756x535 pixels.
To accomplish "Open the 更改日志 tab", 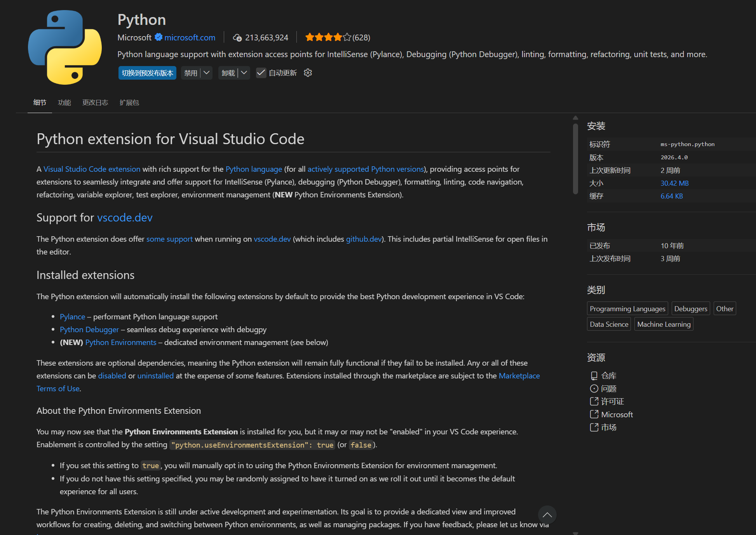I will click(x=95, y=103).
